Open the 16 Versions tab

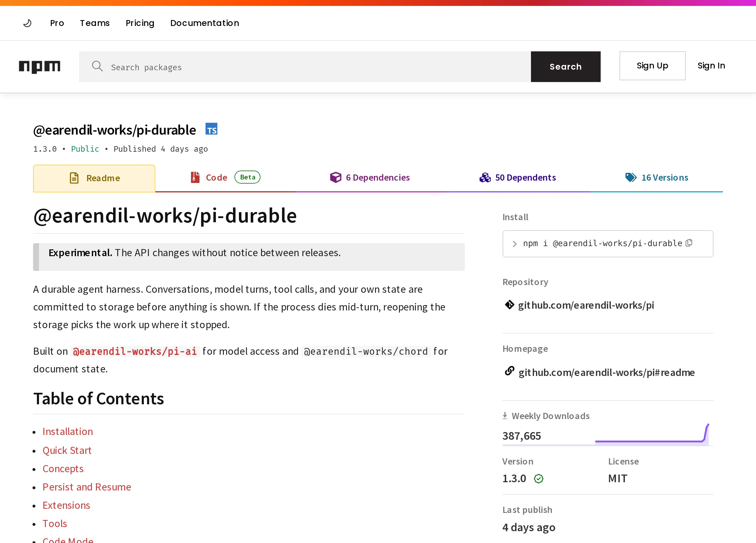click(x=656, y=178)
